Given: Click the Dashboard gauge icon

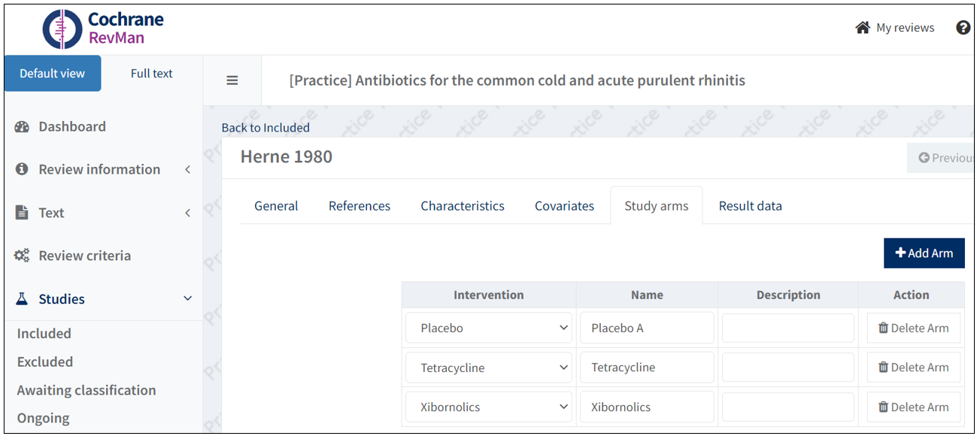Looking at the screenshot, I should click(x=22, y=127).
